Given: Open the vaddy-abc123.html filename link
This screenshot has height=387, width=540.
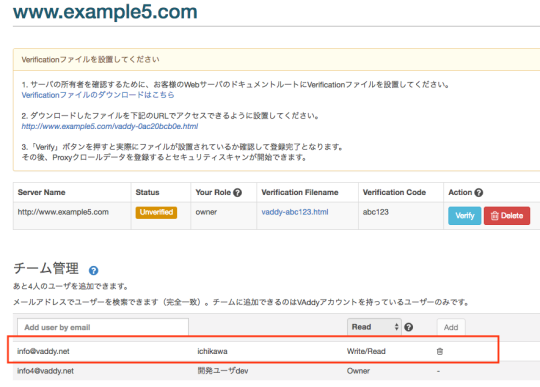Looking at the screenshot, I should click(295, 212).
